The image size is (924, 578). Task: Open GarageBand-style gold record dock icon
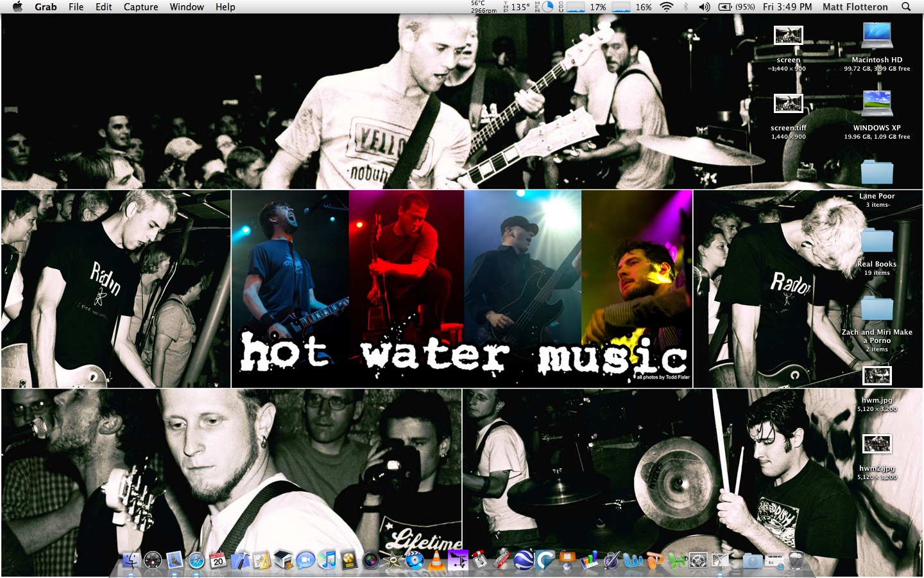pyautogui.click(x=348, y=561)
